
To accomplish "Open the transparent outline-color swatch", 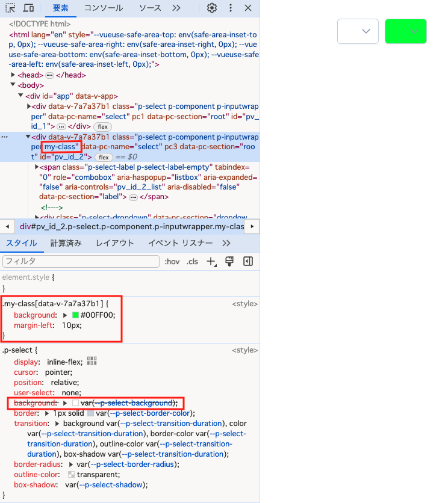I will tap(71, 475).
